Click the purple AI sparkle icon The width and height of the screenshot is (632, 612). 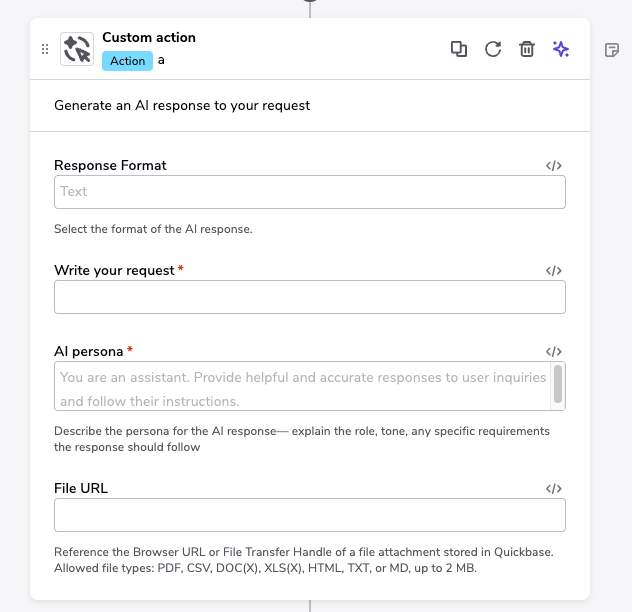click(x=561, y=49)
